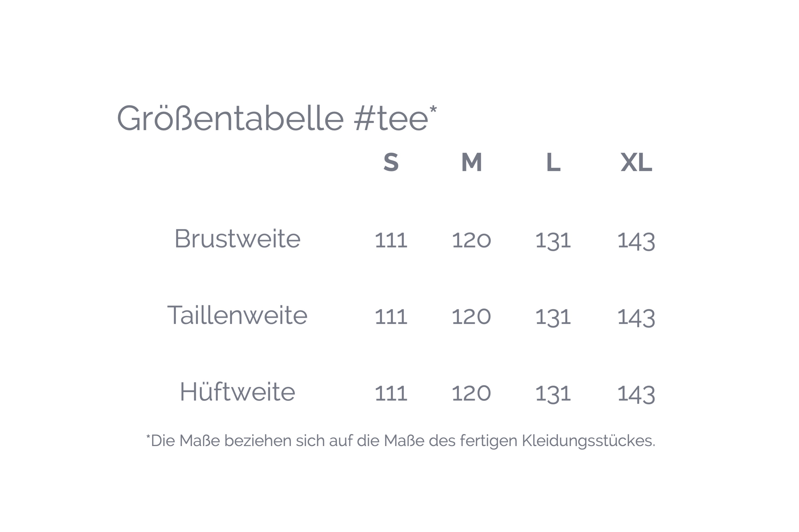The height and width of the screenshot is (532, 799).
Task: Select the S size column header
Action: 391,162
